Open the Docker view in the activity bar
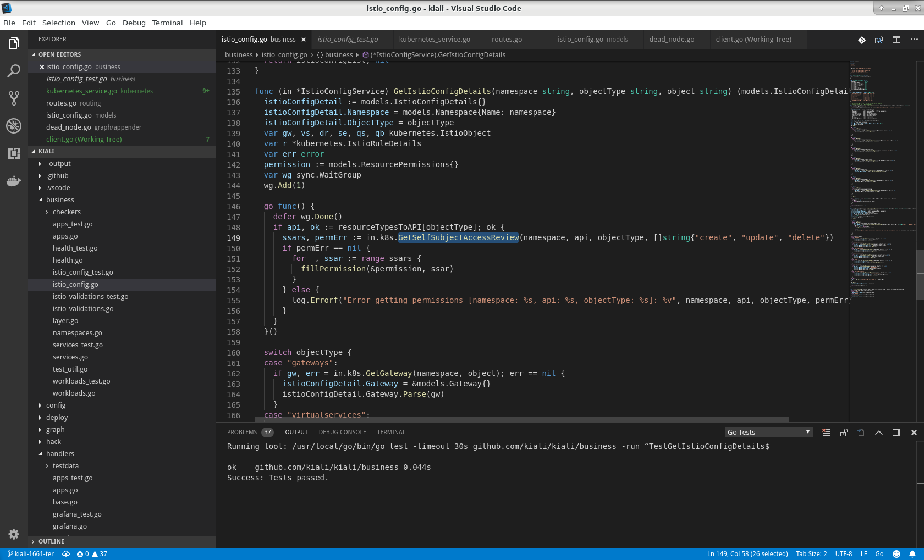This screenshot has height=560, width=924. (x=13, y=181)
